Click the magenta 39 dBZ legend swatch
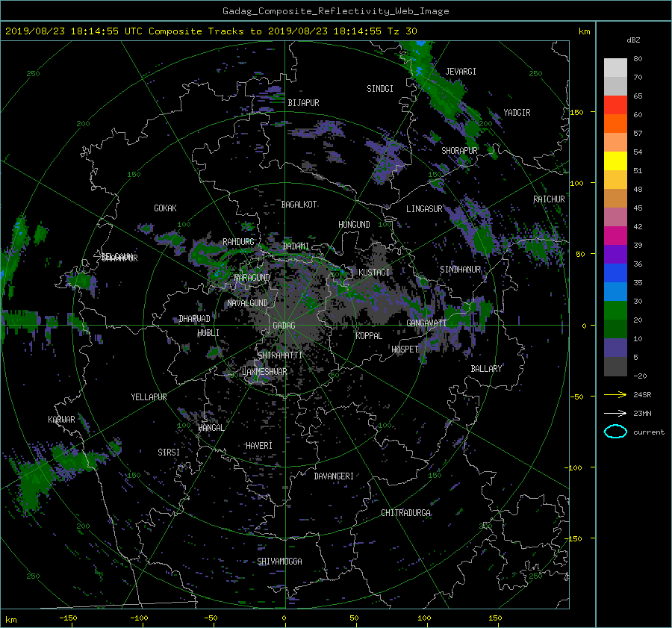Image resolution: width=672 pixels, height=628 pixels. tap(615, 236)
